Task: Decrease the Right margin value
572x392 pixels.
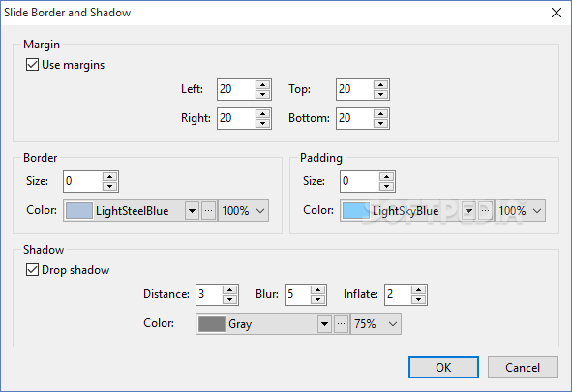Action: click(262, 123)
